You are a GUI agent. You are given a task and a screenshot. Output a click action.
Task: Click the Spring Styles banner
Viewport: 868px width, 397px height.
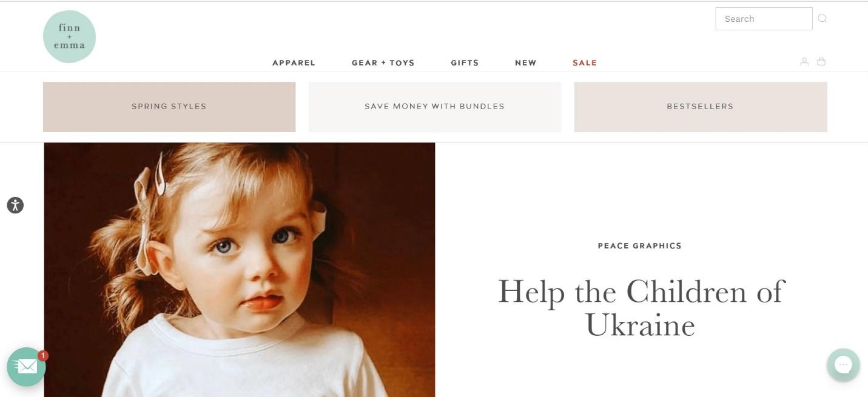pos(169,107)
